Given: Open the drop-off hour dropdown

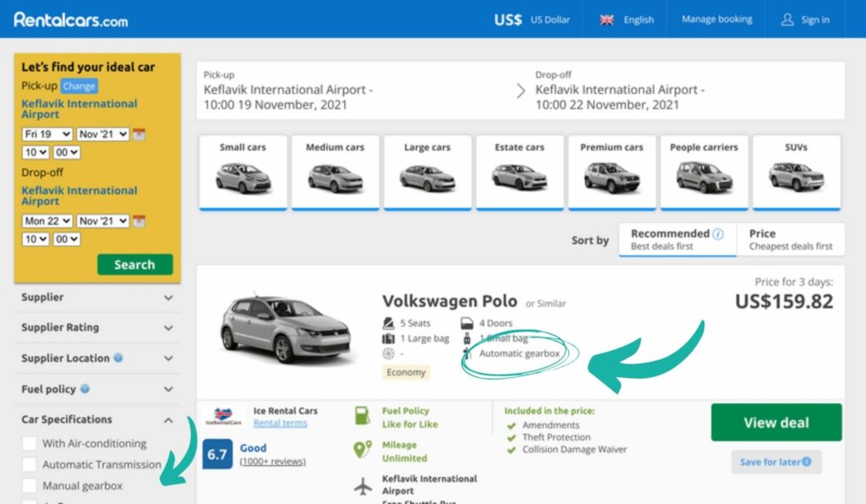Looking at the screenshot, I should [36, 239].
